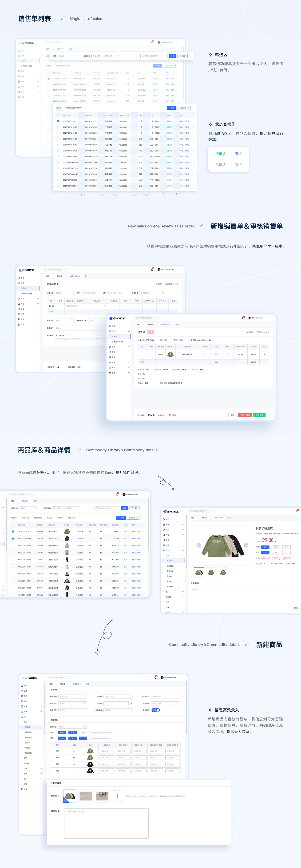
Task: Click 审核不通过 button in review sales order
Action: coord(245,415)
